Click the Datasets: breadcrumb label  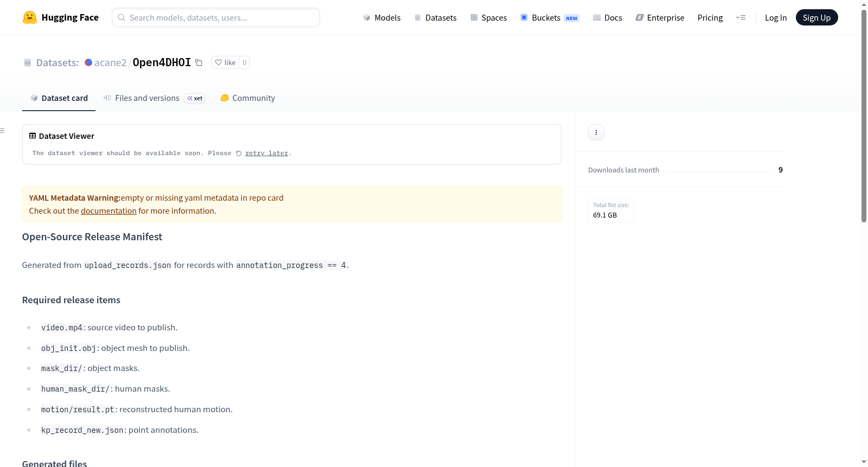coord(58,62)
